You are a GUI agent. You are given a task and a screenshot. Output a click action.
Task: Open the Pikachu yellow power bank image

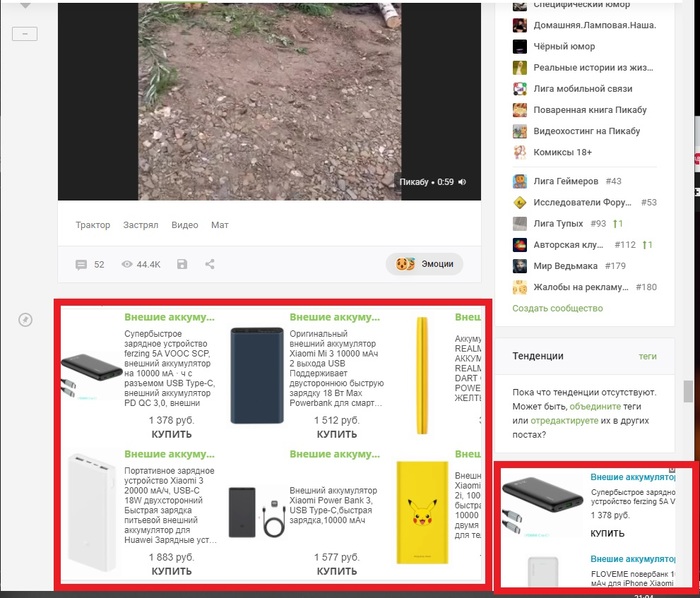coord(422,512)
